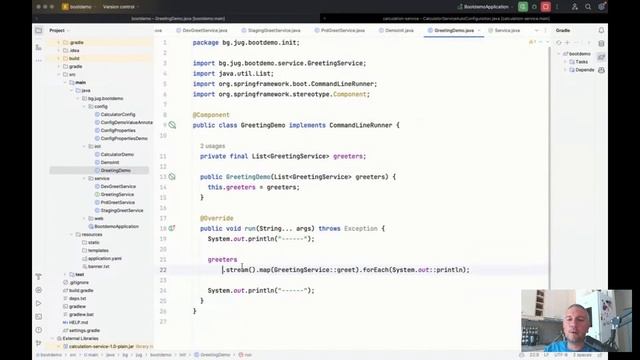Collapse the resources folder node
Screen dimensions: 640x360
71,235
